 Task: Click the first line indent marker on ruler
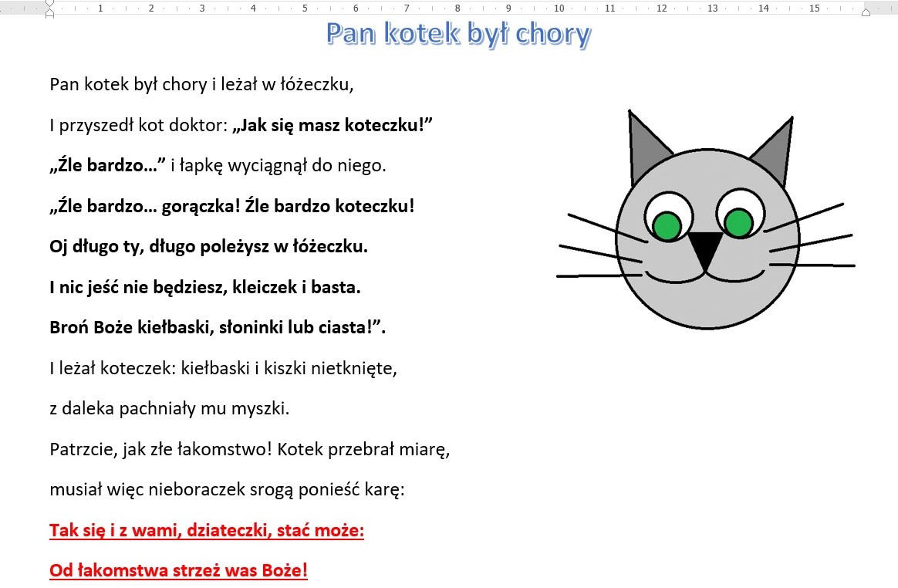click(x=50, y=4)
